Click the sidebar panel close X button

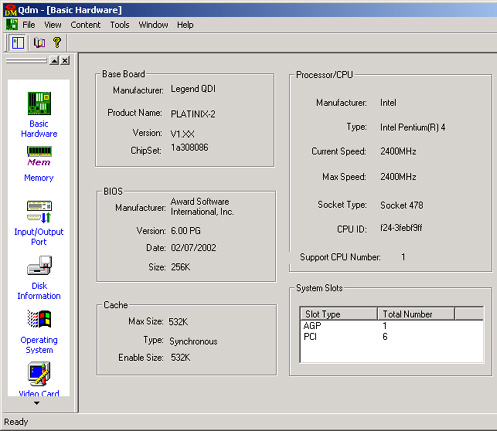(x=65, y=61)
